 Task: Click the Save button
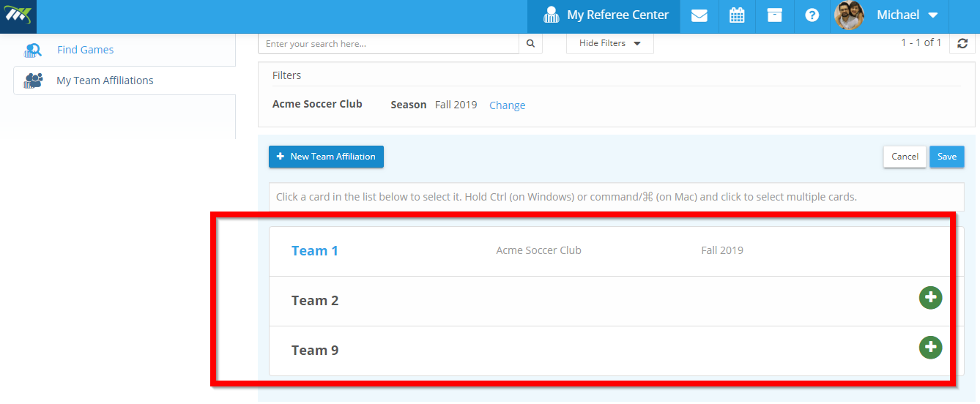click(x=947, y=157)
